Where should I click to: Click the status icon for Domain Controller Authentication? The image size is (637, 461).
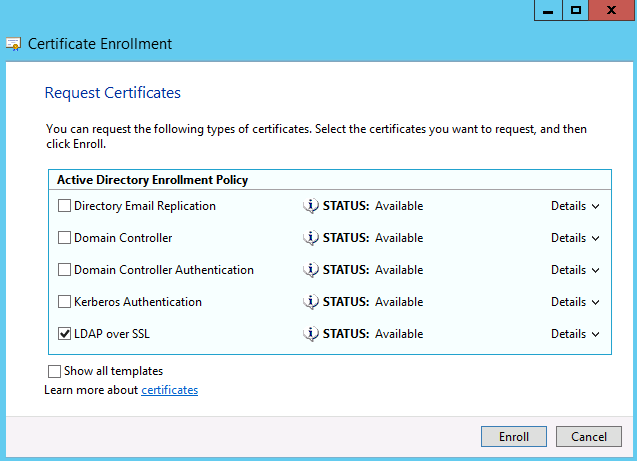coord(311,270)
